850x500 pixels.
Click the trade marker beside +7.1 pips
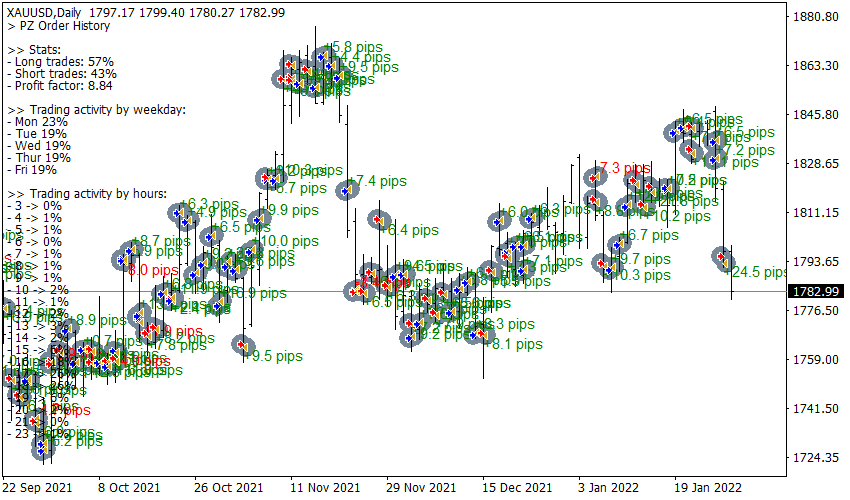(x=523, y=270)
